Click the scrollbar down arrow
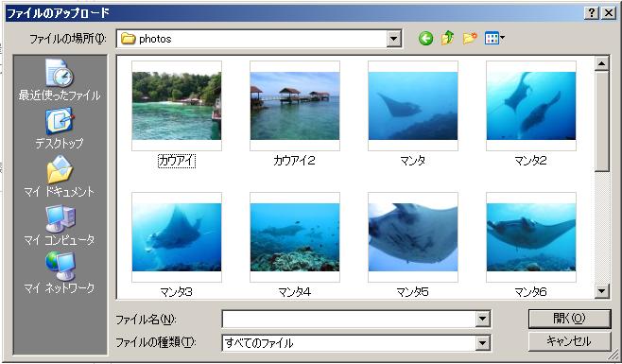 pyautogui.click(x=602, y=292)
